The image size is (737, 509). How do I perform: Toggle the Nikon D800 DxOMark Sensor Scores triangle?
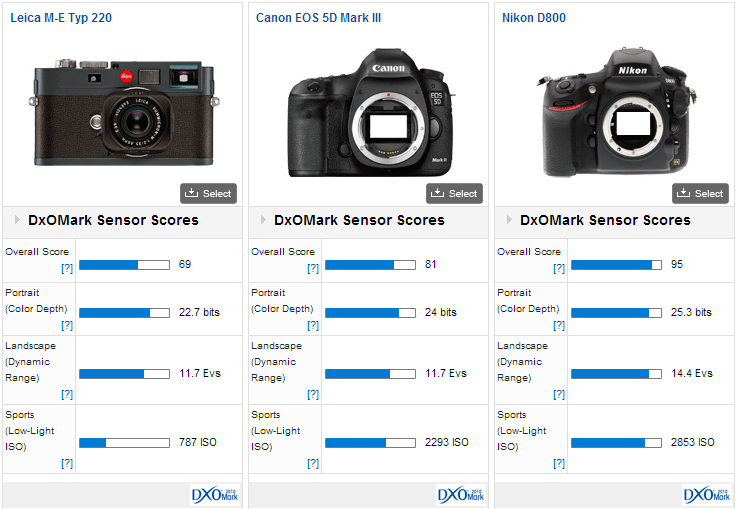pos(510,220)
